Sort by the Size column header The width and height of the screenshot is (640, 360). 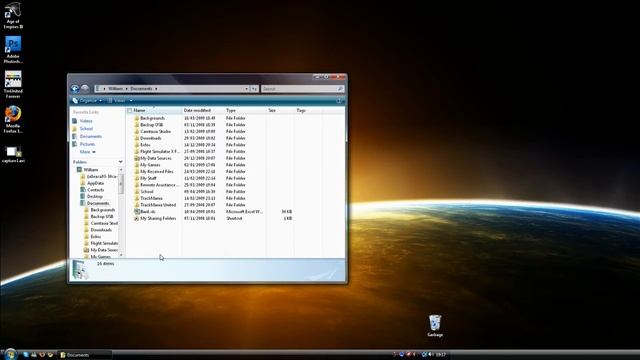tap(280, 111)
